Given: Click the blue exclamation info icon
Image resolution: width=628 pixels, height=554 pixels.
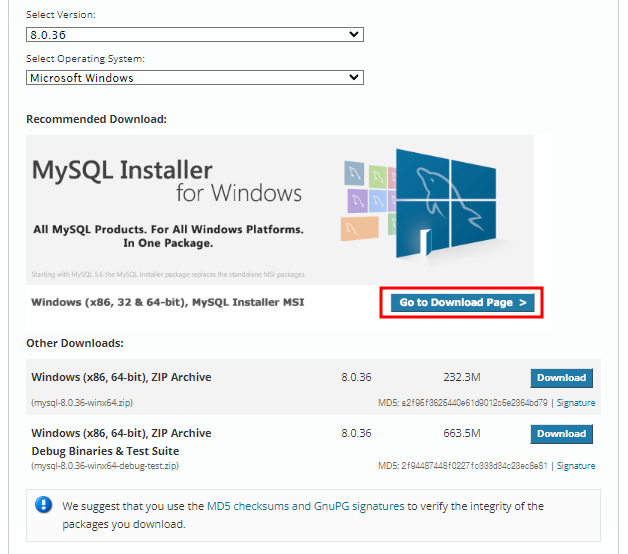Looking at the screenshot, I should (43, 505).
